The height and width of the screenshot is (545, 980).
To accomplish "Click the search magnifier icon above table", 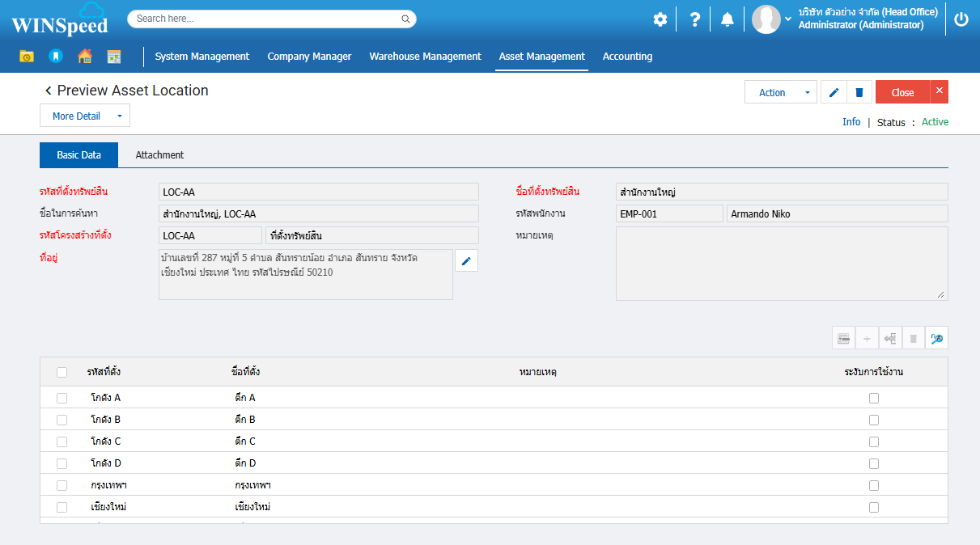I will point(937,339).
